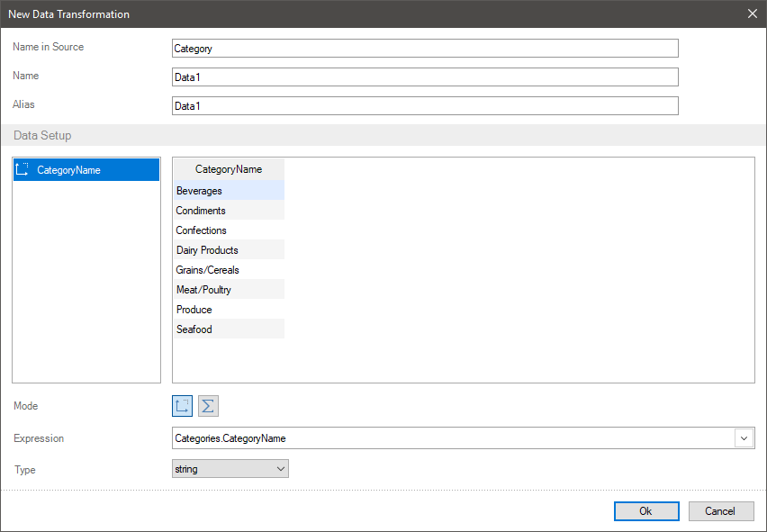The width and height of the screenshot is (767, 532).
Task: Expand the Expression dropdown arrow
Action: point(744,438)
